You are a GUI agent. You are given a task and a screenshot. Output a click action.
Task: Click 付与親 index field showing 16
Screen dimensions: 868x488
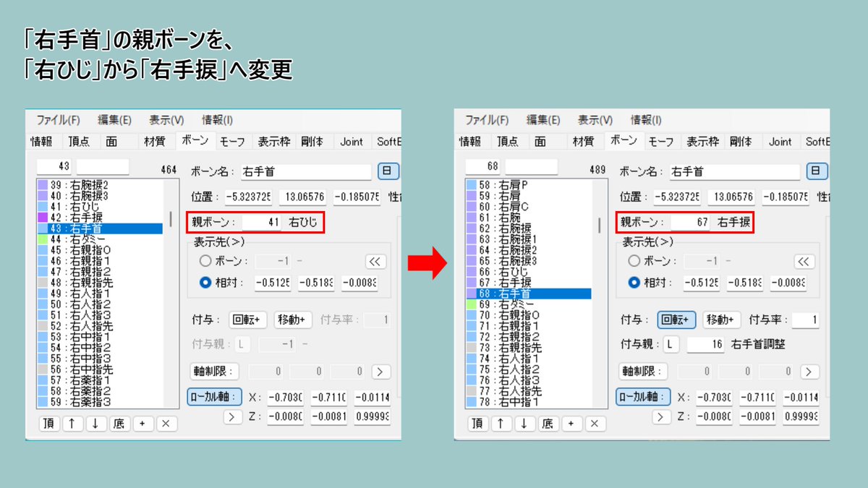(705, 345)
